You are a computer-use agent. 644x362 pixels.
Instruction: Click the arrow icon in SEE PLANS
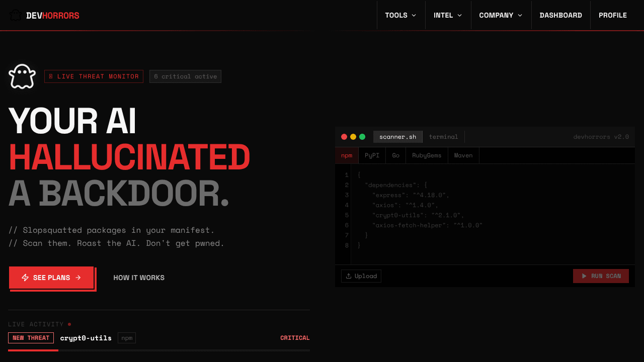[78, 278]
